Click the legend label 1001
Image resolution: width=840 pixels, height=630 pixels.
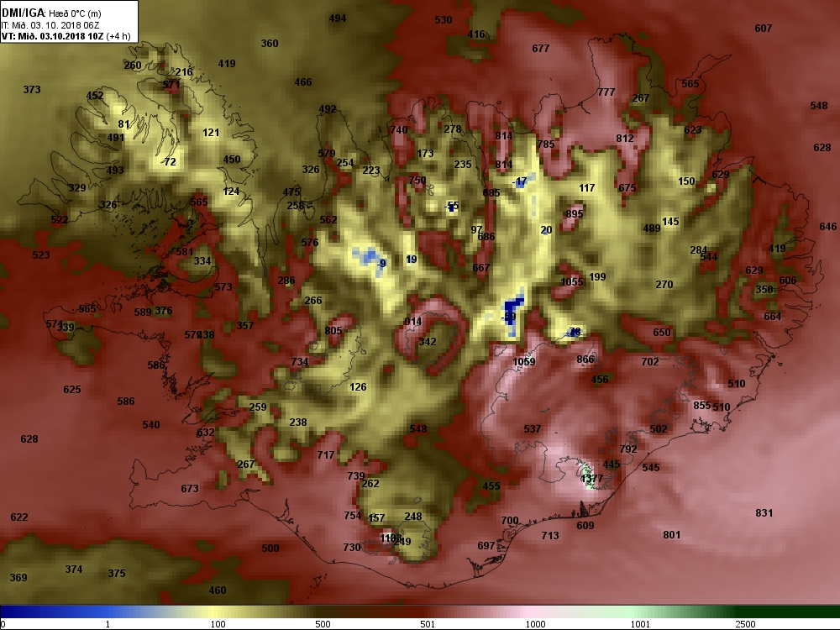pyautogui.click(x=640, y=624)
